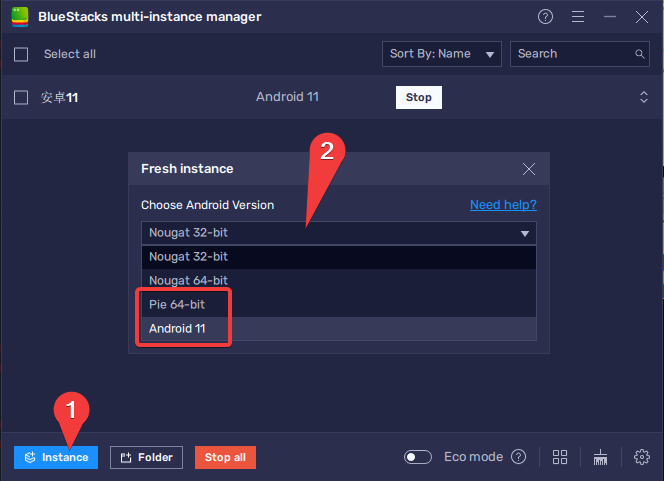Open the Sort By: Name dropdown
Image resolution: width=664 pixels, height=481 pixels.
(441, 54)
